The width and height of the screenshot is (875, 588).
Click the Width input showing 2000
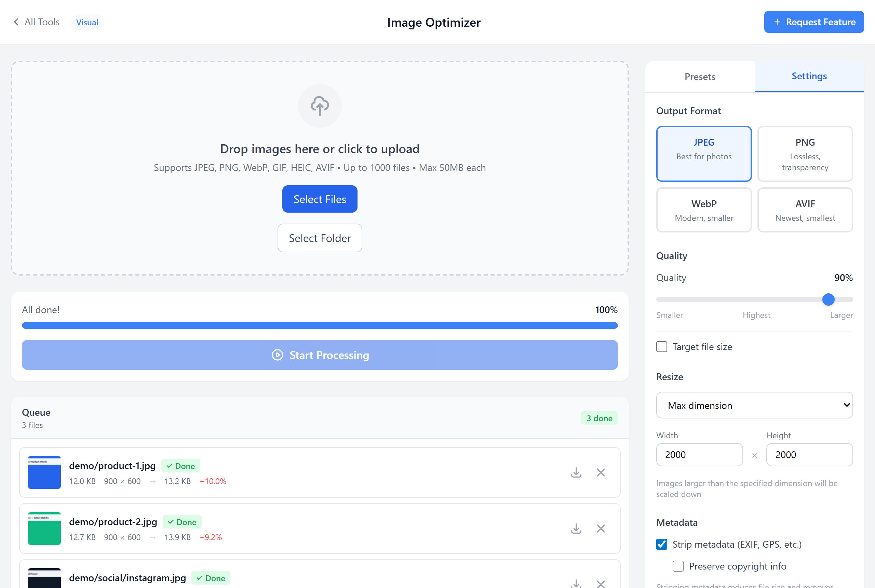(699, 454)
